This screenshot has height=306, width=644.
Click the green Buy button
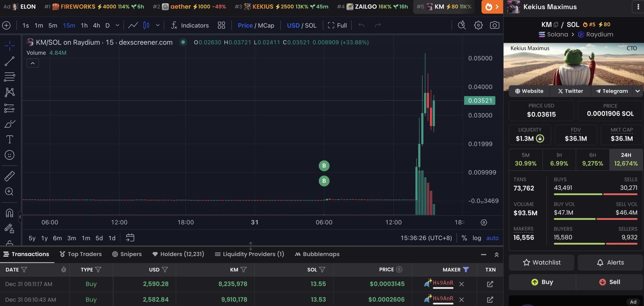click(542, 282)
